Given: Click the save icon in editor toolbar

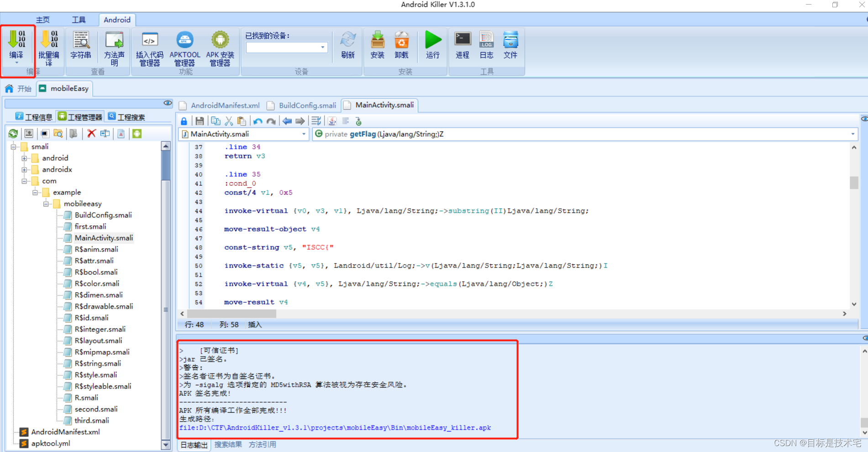Looking at the screenshot, I should [x=200, y=121].
